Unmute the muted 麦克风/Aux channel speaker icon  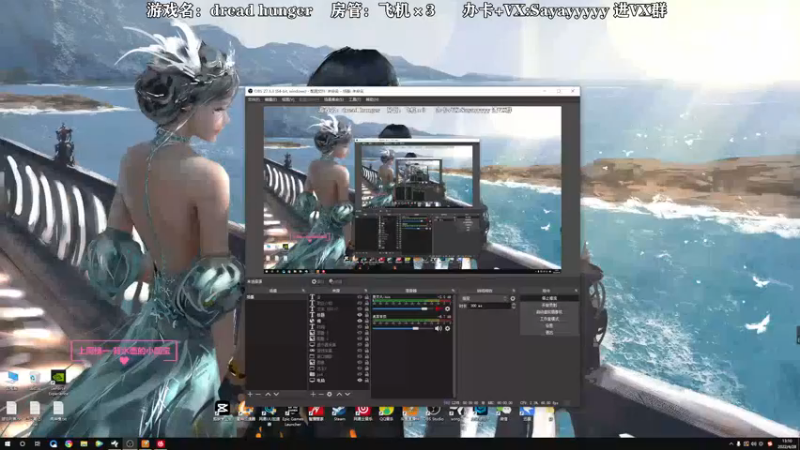[438, 309]
